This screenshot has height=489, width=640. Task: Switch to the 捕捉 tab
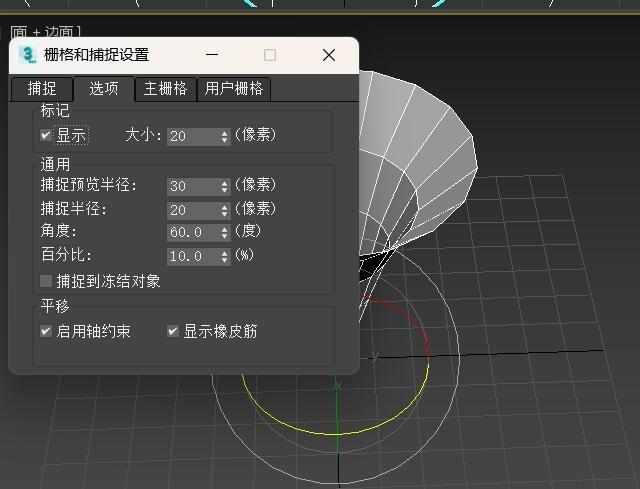[42, 88]
